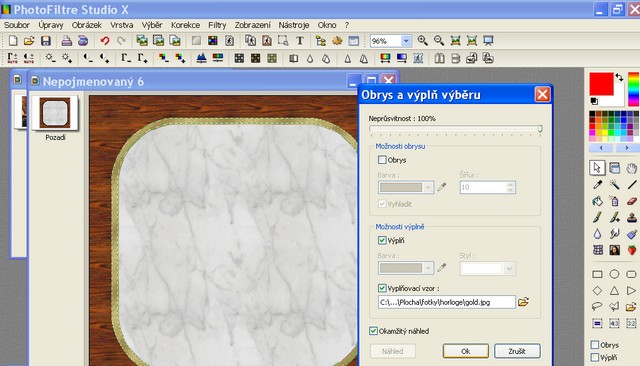The image size is (640, 366).
Task: Open the outline Barva color dropdown
Action: click(x=428, y=187)
